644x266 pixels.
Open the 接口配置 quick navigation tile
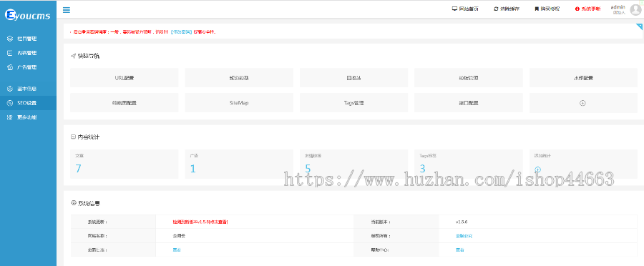click(468, 103)
